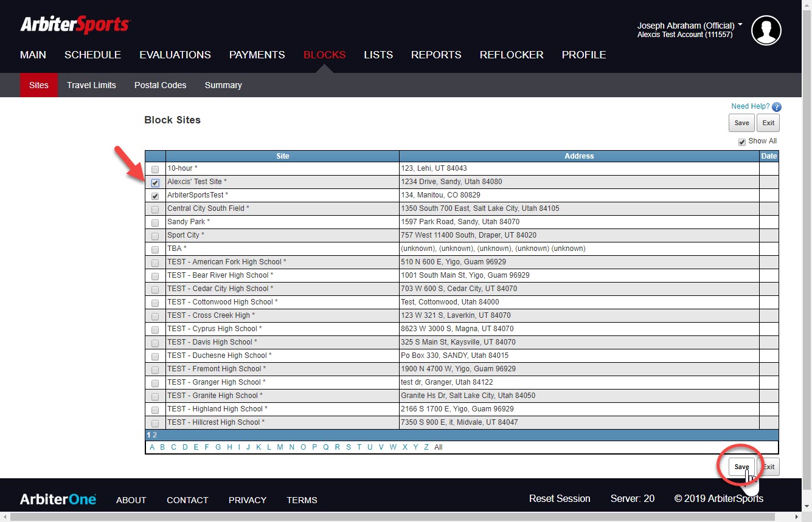
Task: Sort by the Address column header
Action: click(579, 156)
